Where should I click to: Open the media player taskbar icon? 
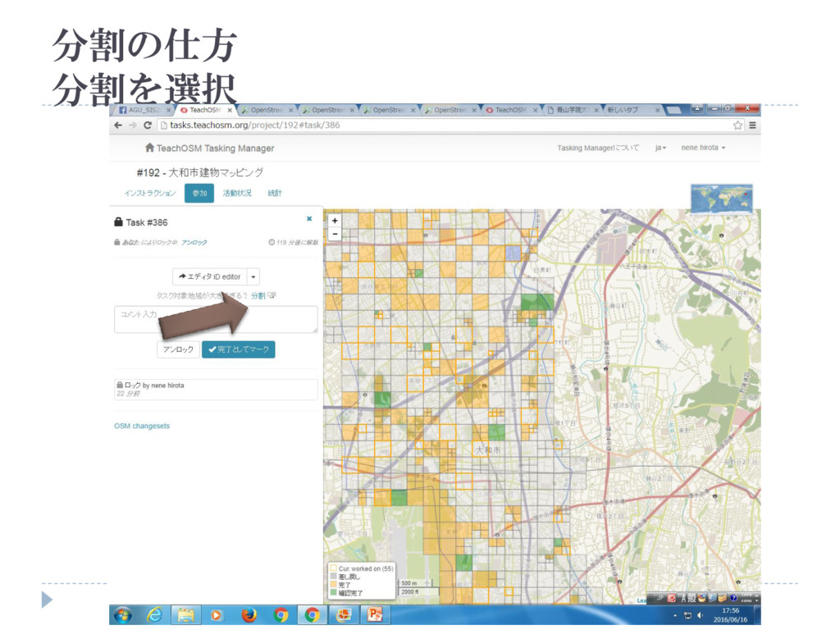(217, 615)
